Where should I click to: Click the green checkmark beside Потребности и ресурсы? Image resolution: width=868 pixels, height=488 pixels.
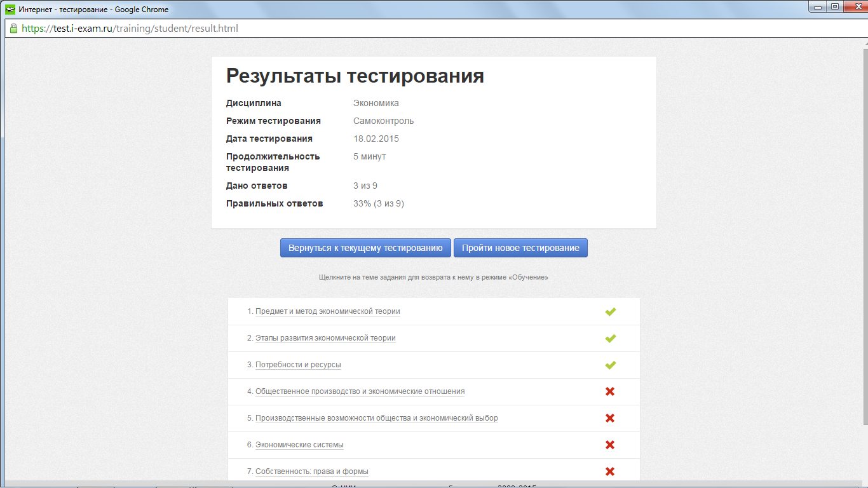click(x=611, y=365)
